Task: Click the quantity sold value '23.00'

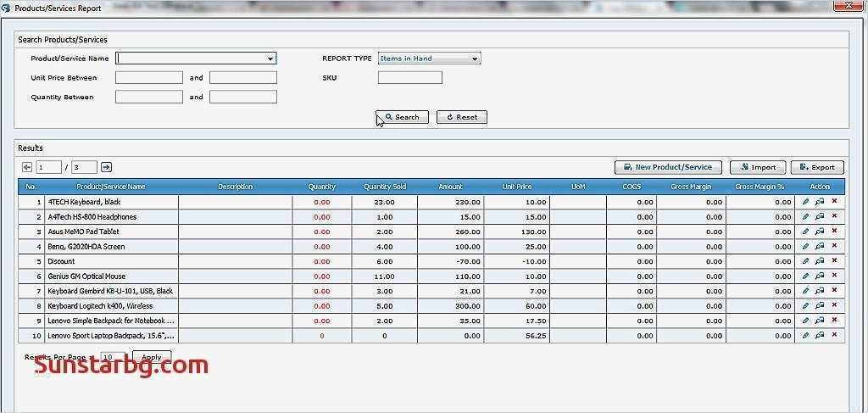Action: pyautogui.click(x=384, y=203)
